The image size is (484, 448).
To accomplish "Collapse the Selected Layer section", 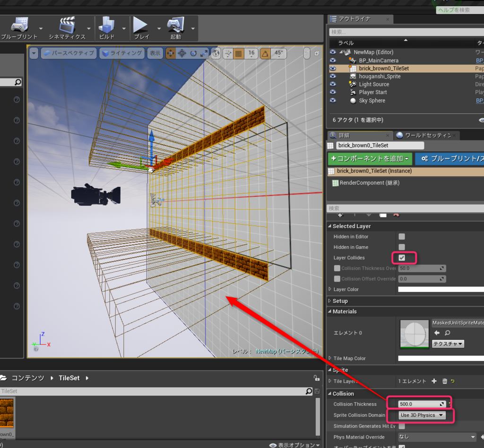I will (x=329, y=226).
